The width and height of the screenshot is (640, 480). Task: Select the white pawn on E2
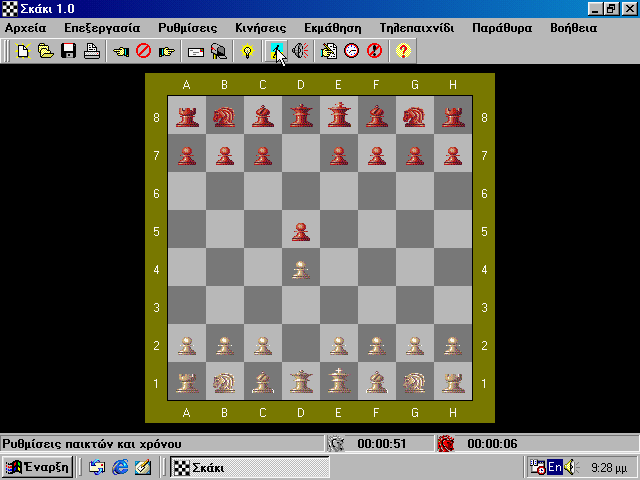coord(339,346)
